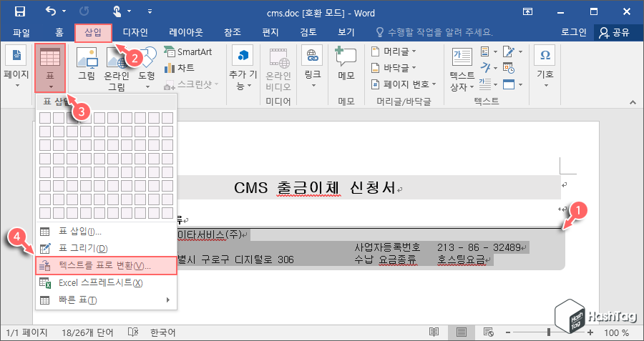Image resolution: width=644 pixels, height=341 pixels.
Task: Open 추가 기능 add-ins menu
Action: click(243, 68)
